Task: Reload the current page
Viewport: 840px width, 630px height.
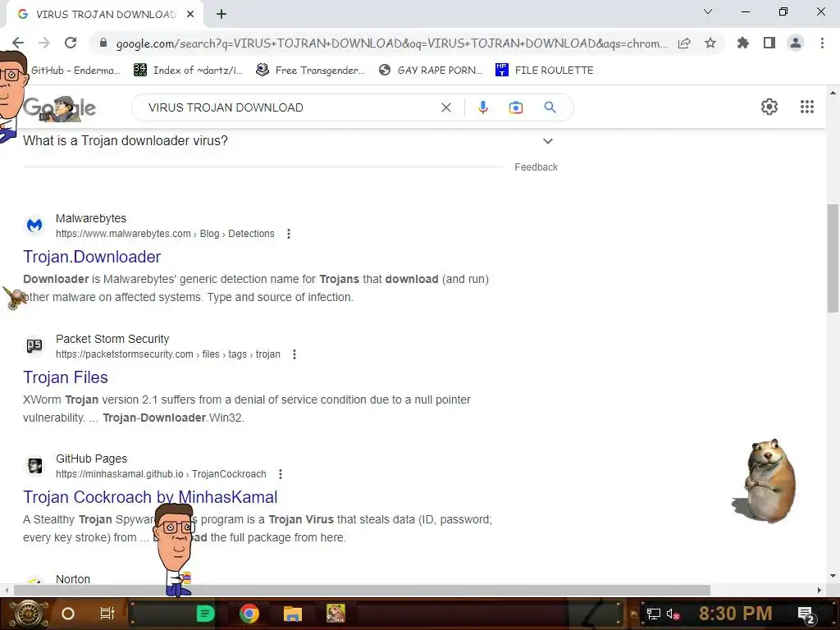Action: click(71, 43)
